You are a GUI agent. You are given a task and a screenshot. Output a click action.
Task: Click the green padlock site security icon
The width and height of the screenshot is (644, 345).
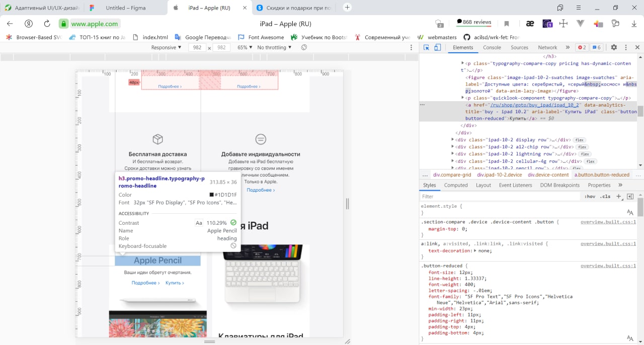pyautogui.click(x=63, y=24)
